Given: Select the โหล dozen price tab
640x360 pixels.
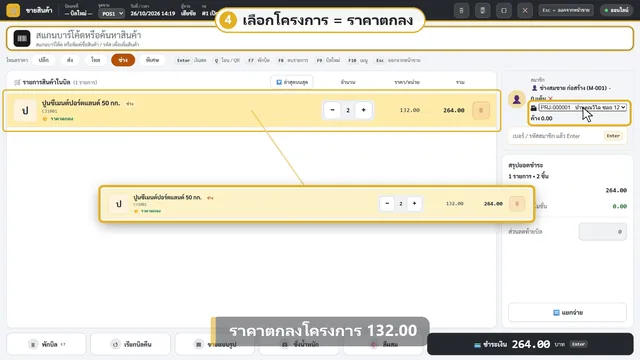Looking at the screenshot, I should (x=96, y=60).
